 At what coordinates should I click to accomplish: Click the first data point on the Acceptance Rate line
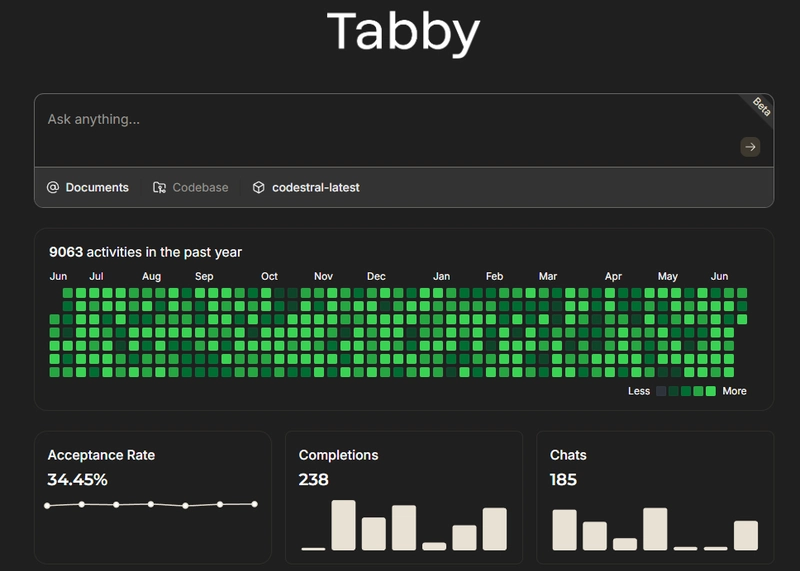tap(47, 506)
